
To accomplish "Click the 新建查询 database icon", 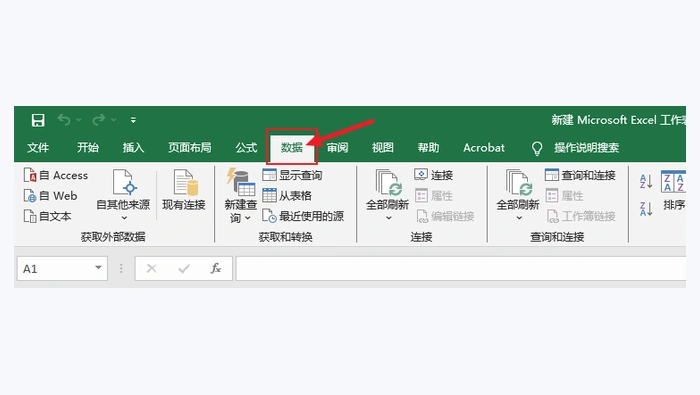I will tap(241, 182).
